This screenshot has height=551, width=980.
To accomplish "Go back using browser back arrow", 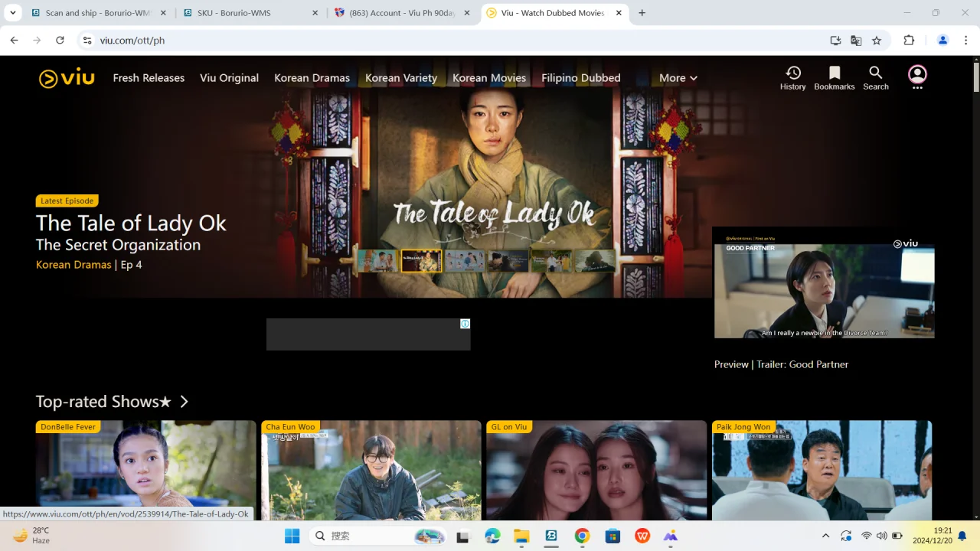I will (14, 40).
